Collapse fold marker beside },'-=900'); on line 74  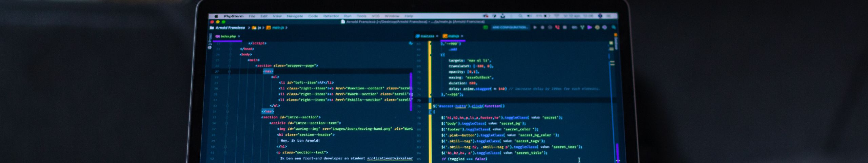tap(431, 95)
